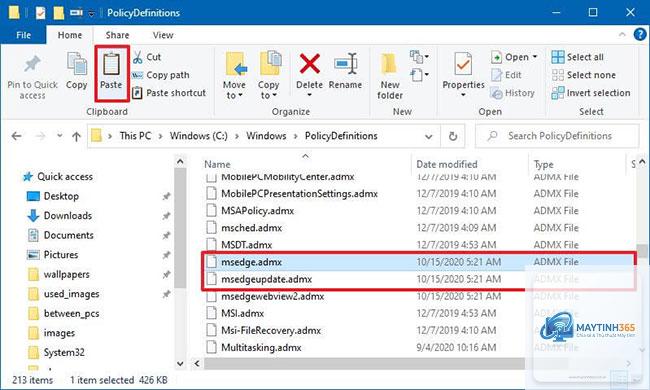
Task: Expand the Open button dropdown arrow
Action: pos(535,57)
